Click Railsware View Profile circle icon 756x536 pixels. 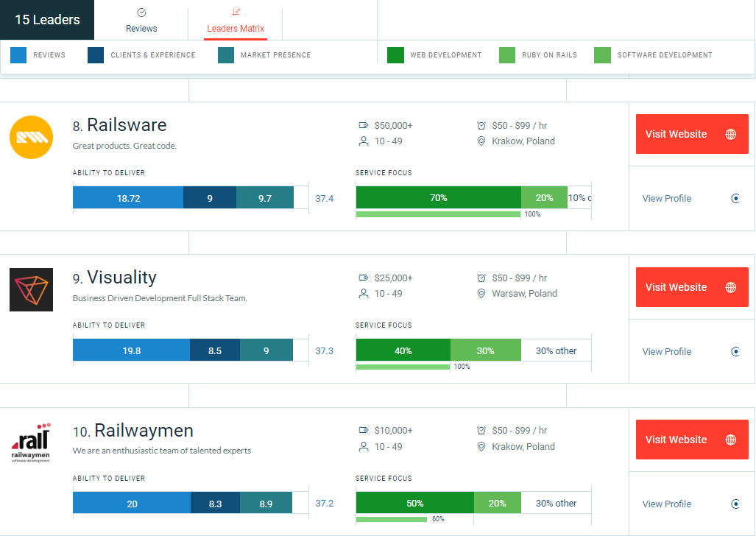click(735, 198)
